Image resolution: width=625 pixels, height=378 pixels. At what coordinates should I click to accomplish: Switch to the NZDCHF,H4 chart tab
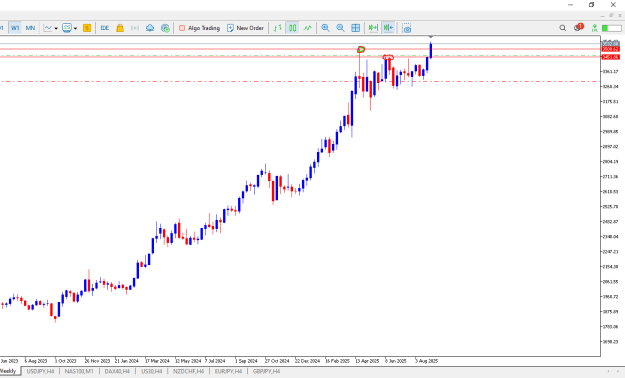coord(188,371)
